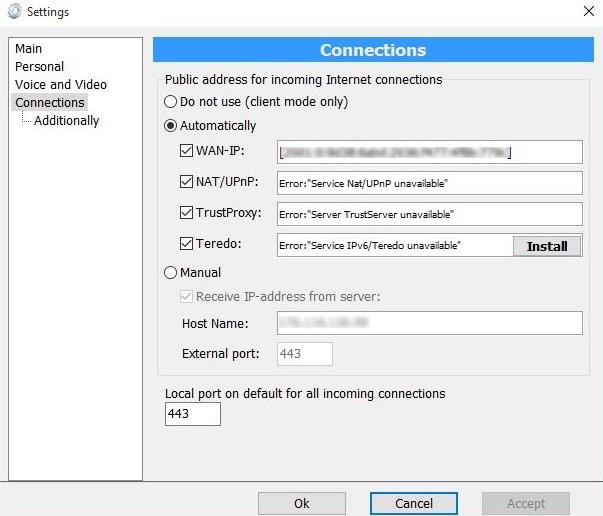Close the Settings window
Image resolution: width=603 pixels, height=516 pixels.
[586, 11]
